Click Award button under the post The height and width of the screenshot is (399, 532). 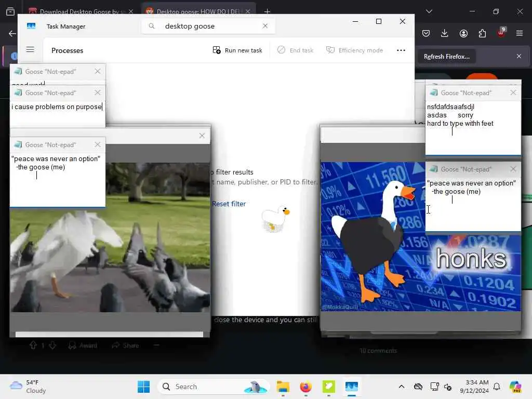(x=83, y=345)
